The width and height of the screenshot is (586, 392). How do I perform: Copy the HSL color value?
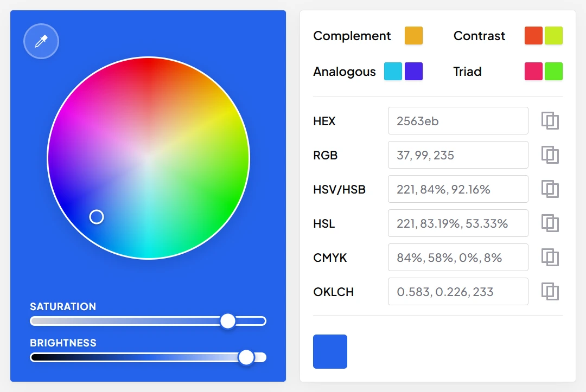(x=550, y=223)
